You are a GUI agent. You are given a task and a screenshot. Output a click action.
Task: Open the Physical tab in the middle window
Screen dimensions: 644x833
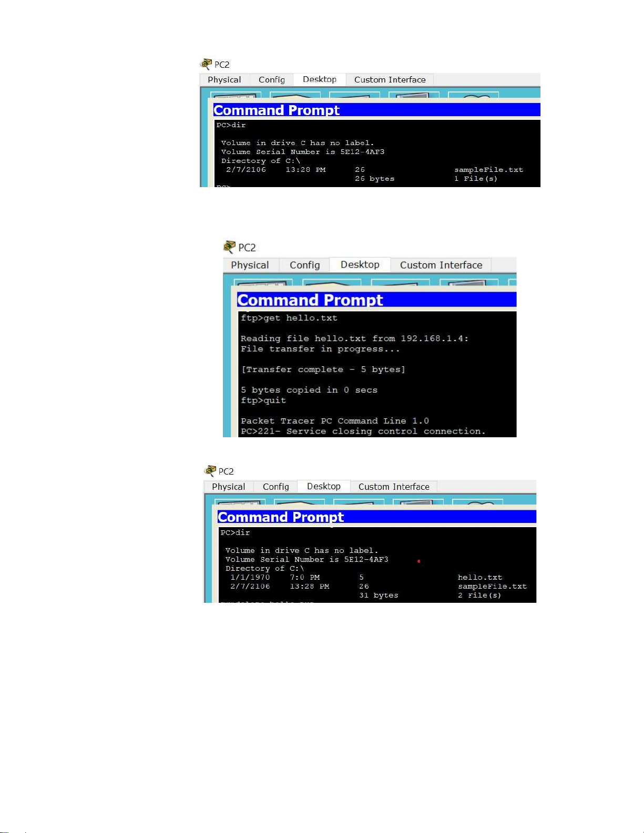click(250, 265)
